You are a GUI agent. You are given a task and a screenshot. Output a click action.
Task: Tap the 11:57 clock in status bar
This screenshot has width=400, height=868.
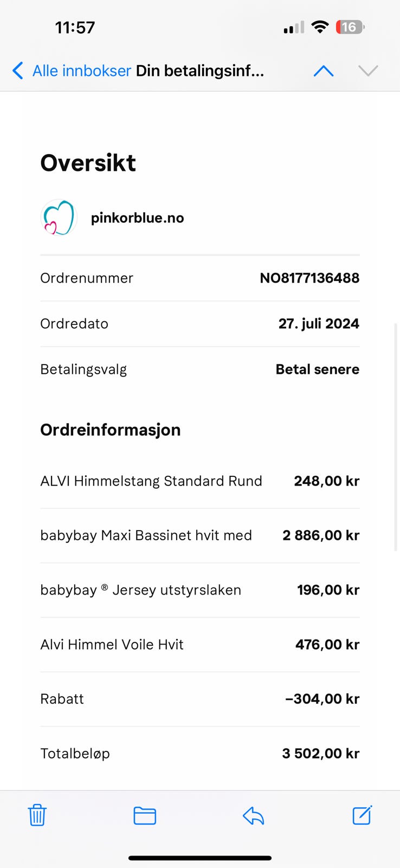75,27
